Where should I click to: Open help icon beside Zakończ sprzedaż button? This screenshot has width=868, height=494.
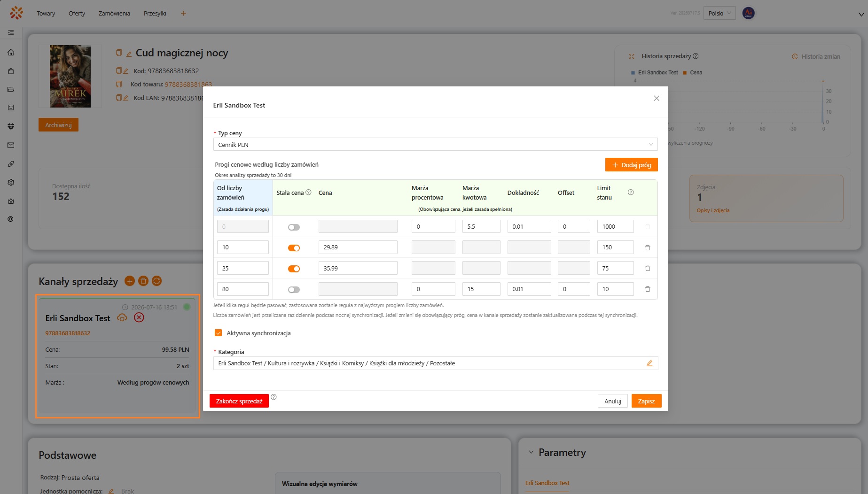pyautogui.click(x=274, y=397)
